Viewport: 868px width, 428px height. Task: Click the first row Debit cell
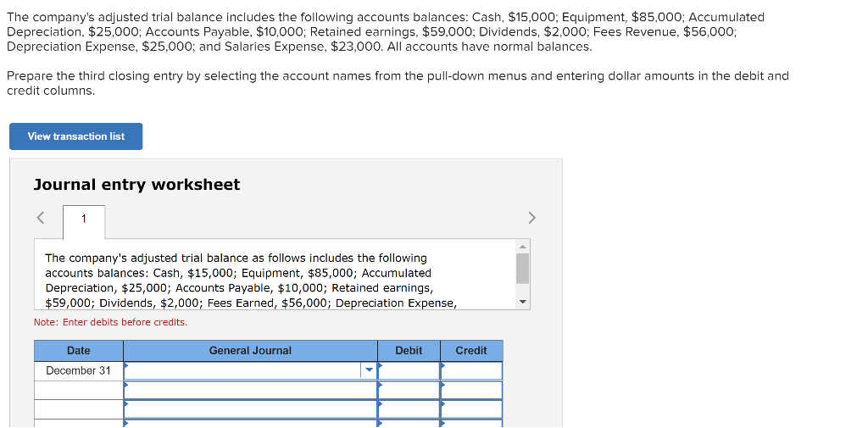coord(409,370)
